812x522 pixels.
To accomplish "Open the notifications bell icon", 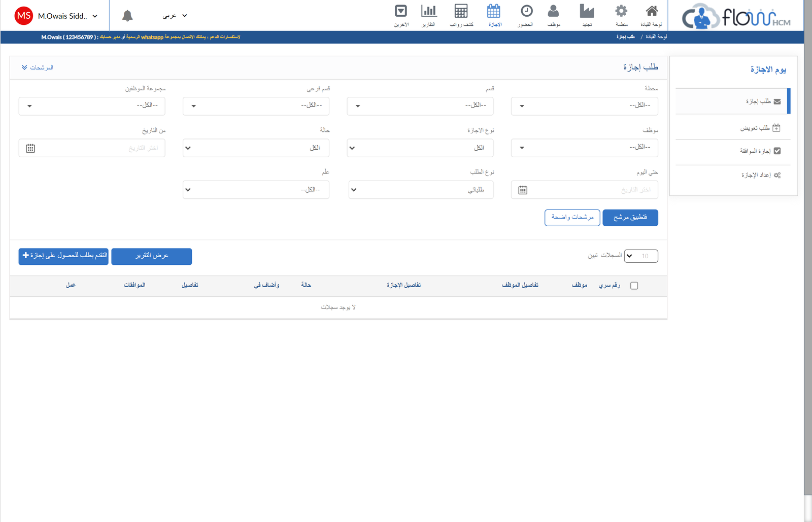I will click(127, 16).
